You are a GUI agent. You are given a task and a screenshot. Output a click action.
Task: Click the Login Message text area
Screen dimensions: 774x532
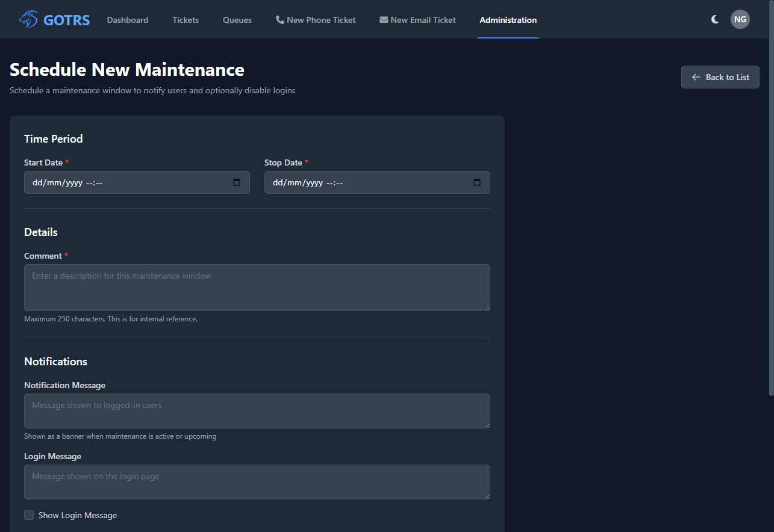click(257, 481)
